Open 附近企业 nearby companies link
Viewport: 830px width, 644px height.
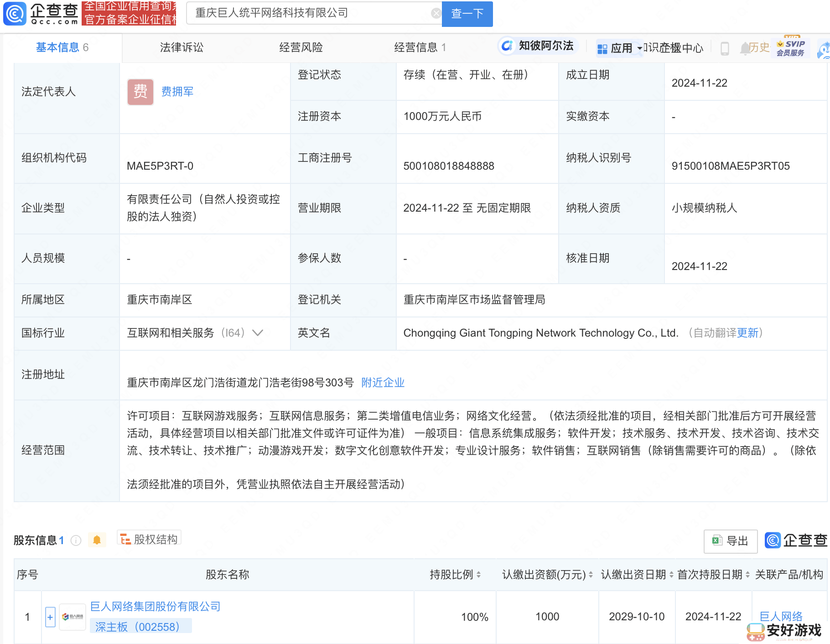click(x=383, y=383)
